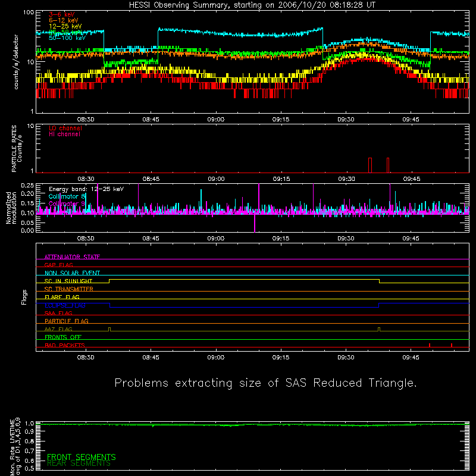Click the '100' value on the counts axis
The width and height of the screenshot is (476, 476).
(x=28, y=12)
